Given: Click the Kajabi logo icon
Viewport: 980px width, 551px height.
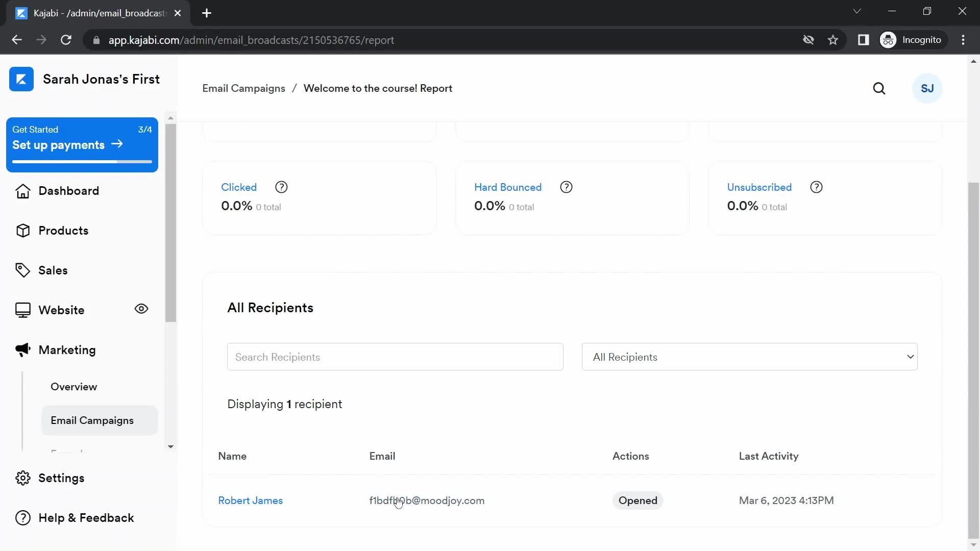Looking at the screenshot, I should coord(21,80).
